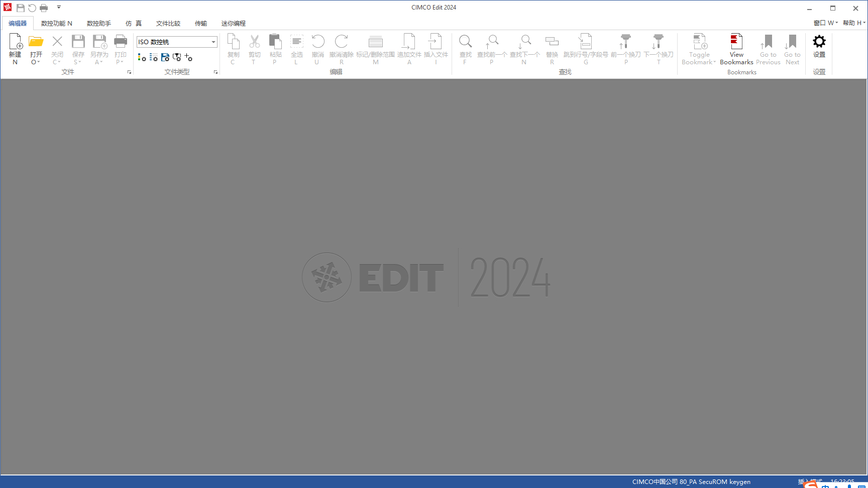Viewport: 868px width, 488px height.
Task: Click Go to Previous bookmark
Action: click(768, 49)
